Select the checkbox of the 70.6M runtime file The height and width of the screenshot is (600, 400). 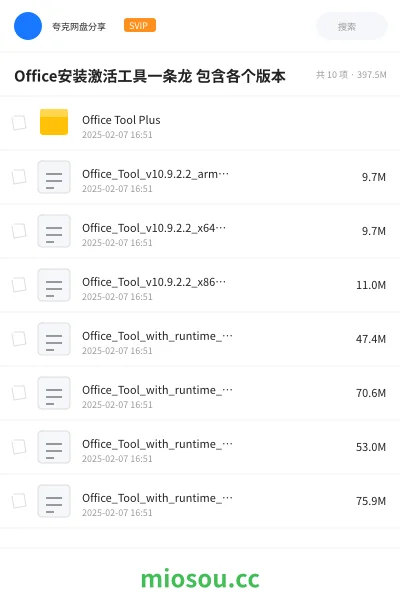click(19, 393)
